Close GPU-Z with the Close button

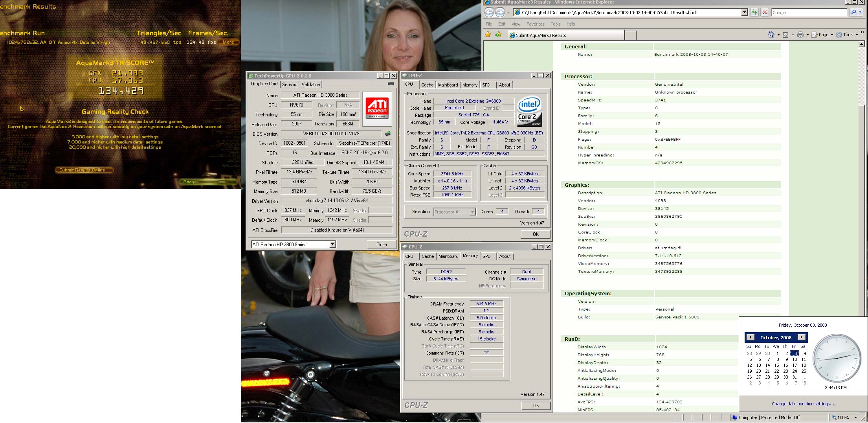[382, 244]
